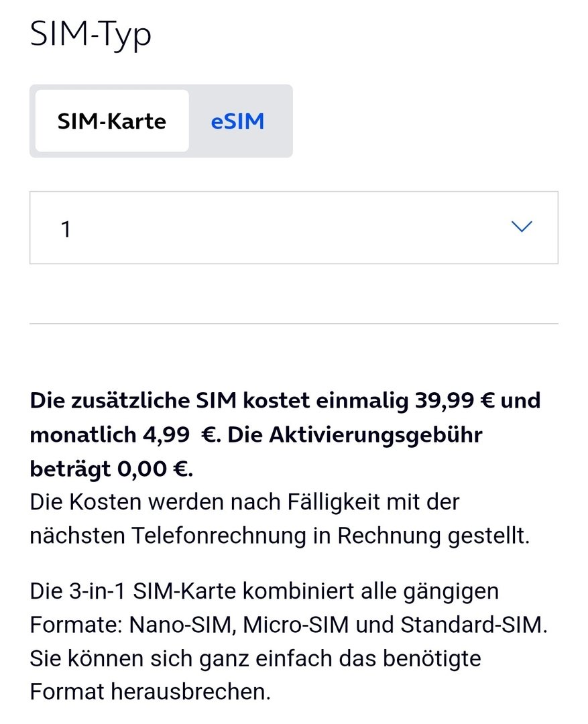Click the line "Die Kosten werden nach Fälligkeit"
Image resolution: width=588 pixels, height=724 pixels.
click(245, 502)
